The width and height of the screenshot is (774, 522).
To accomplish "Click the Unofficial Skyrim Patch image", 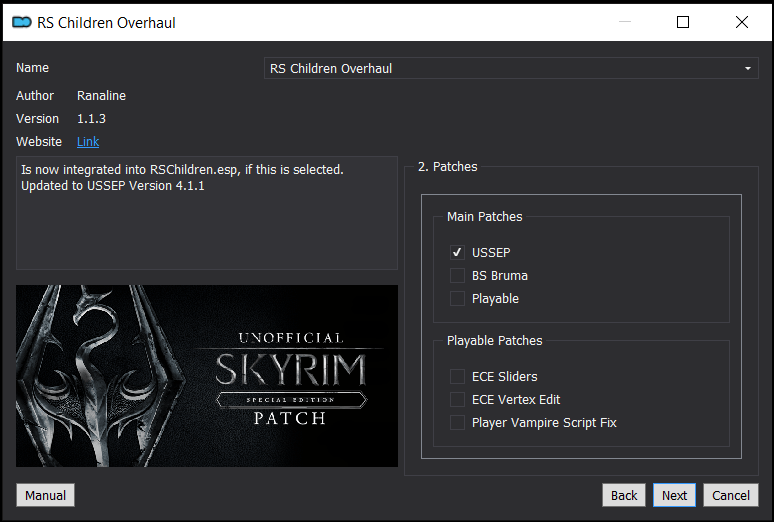I will [x=207, y=376].
